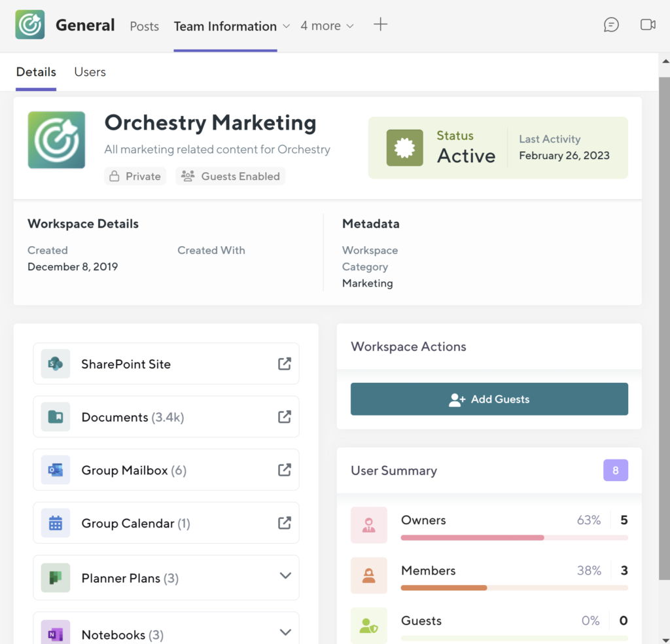Open the Team Information tab dropdown arrow

coord(287,26)
